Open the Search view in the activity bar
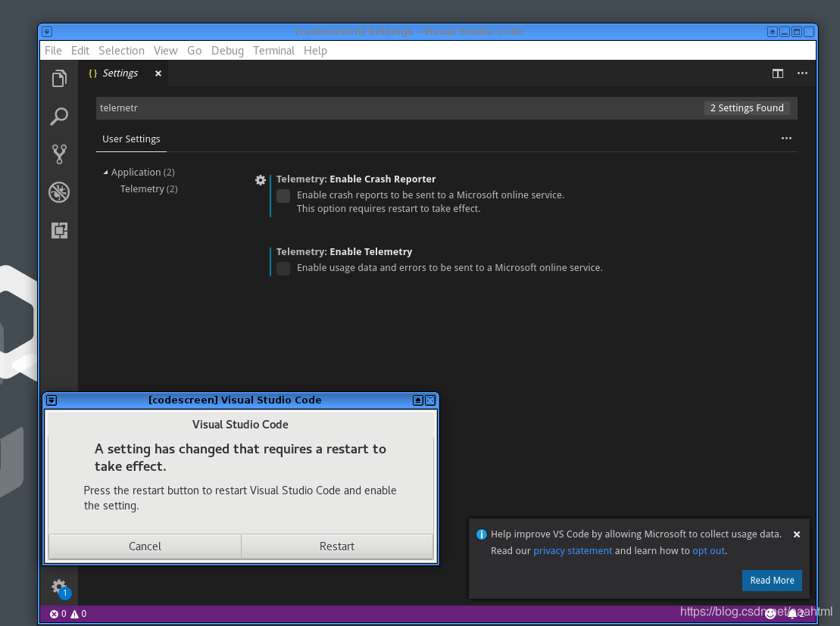This screenshot has width=840, height=626. coord(60,117)
